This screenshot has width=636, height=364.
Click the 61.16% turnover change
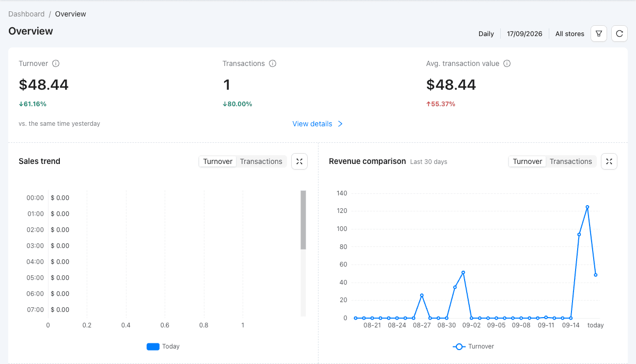tap(33, 104)
